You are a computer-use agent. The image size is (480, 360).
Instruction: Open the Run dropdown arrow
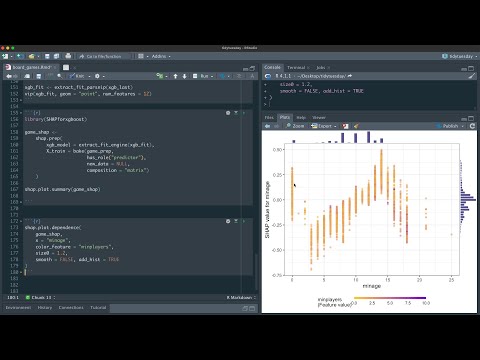(x=212, y=76)
